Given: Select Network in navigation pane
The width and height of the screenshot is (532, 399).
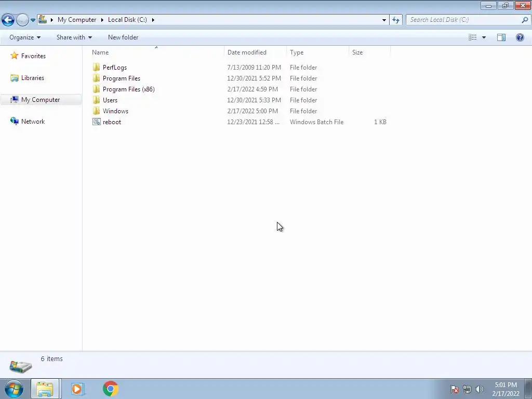Looking at the screenshot, I should click(x=33, y=122).
